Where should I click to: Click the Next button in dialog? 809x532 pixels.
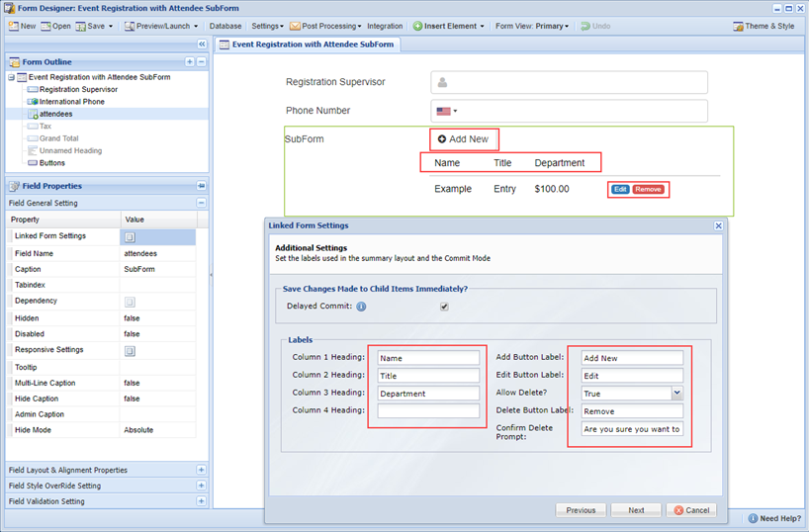[x=636, y=510]
